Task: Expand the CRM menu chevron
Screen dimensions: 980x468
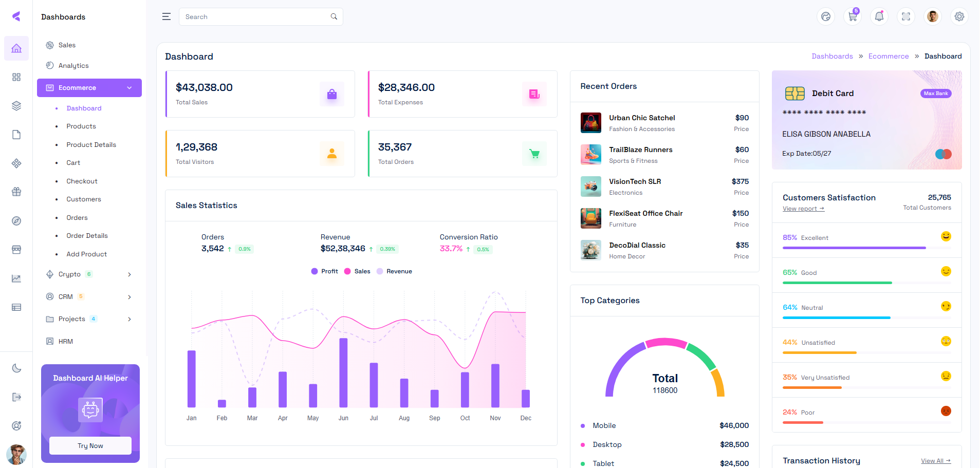Action: point(130,297)
